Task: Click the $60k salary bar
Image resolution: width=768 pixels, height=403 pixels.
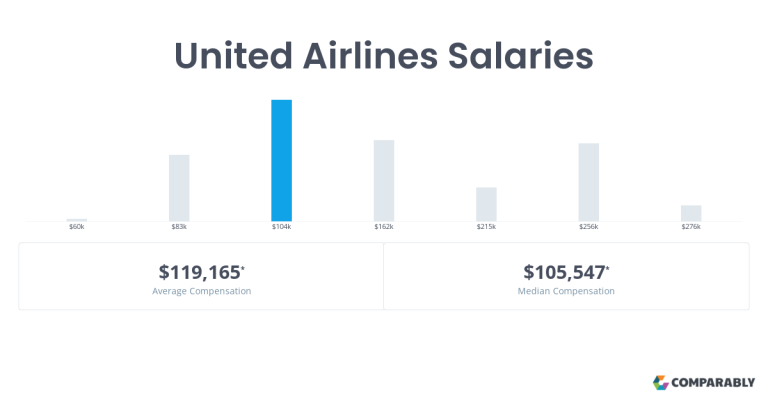Action: pos(77,220)
